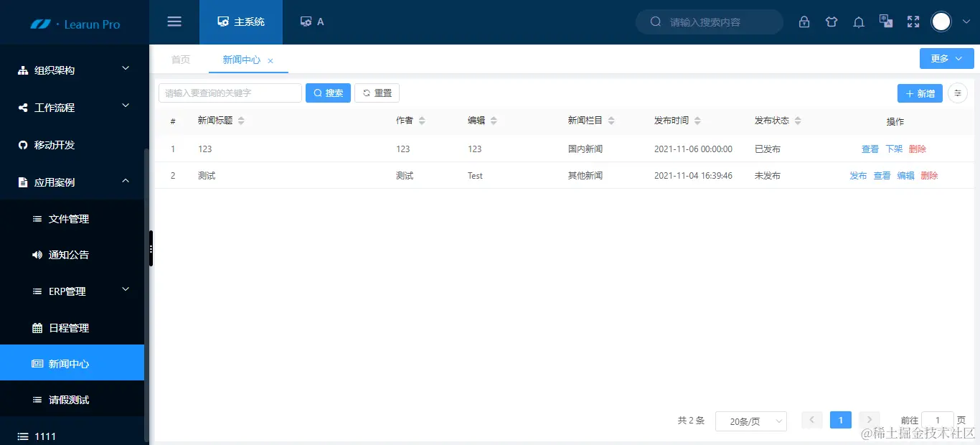Toggle sorting on the 发布时间 column
This screenshot has height=445, width=980.
[697, 120]
